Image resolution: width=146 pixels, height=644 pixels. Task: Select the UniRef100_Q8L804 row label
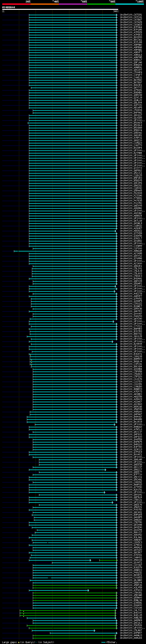131,103
